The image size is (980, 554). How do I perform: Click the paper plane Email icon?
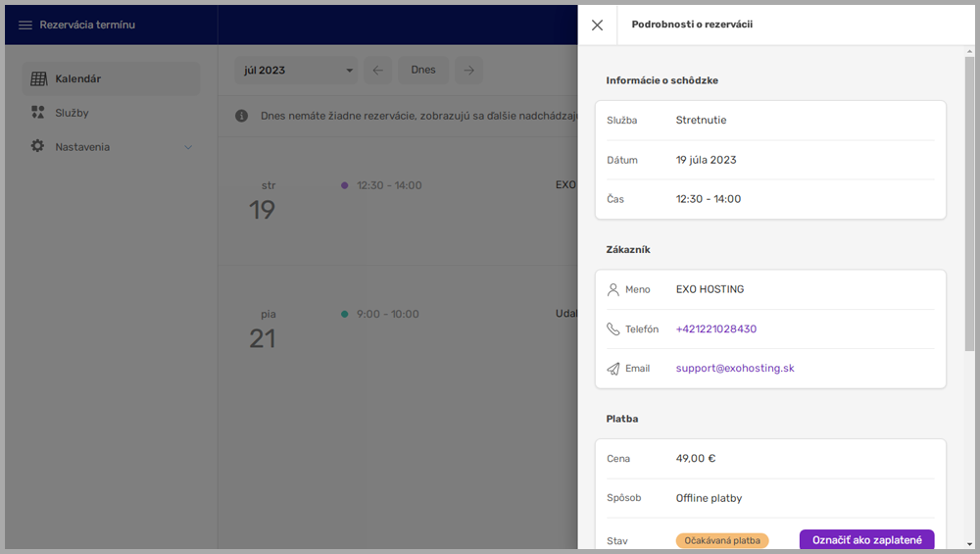point(613,369)
